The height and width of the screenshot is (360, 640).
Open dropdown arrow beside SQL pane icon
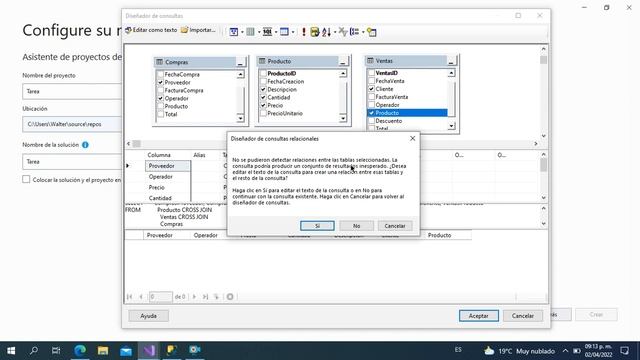tap(276, 32)
